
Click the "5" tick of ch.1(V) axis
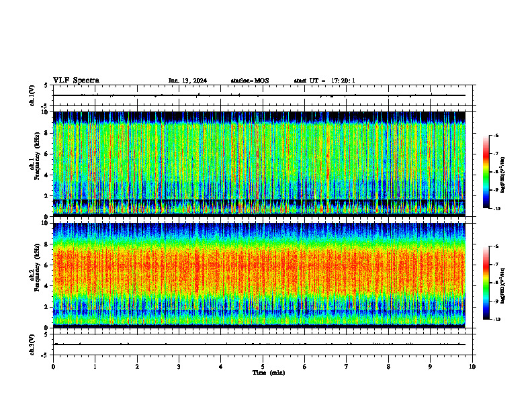(46, 85)
